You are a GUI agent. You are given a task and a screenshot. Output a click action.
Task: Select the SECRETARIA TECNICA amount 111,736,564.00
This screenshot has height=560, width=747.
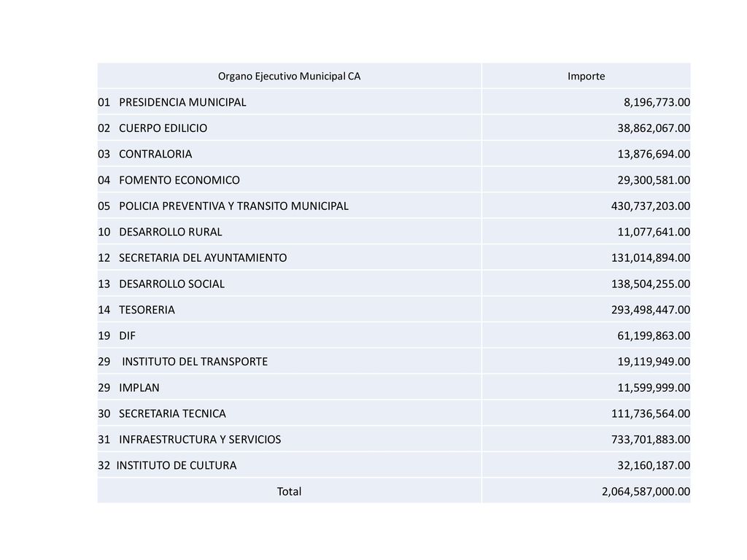650,414
